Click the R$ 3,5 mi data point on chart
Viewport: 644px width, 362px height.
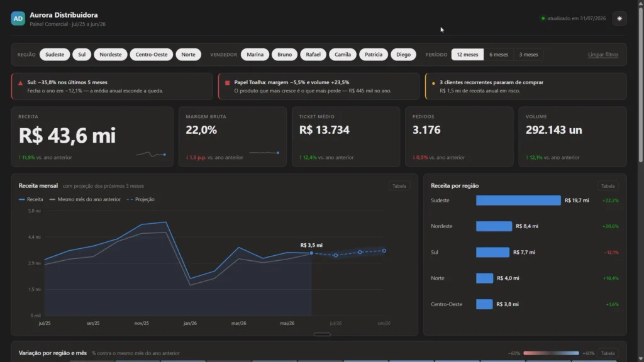click(311, 253)
